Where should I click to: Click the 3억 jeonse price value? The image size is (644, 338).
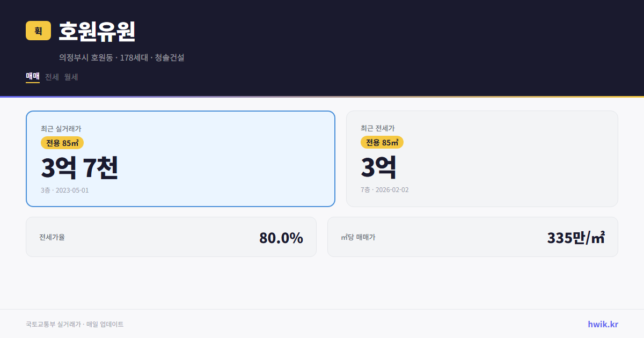tap(378, 167)
